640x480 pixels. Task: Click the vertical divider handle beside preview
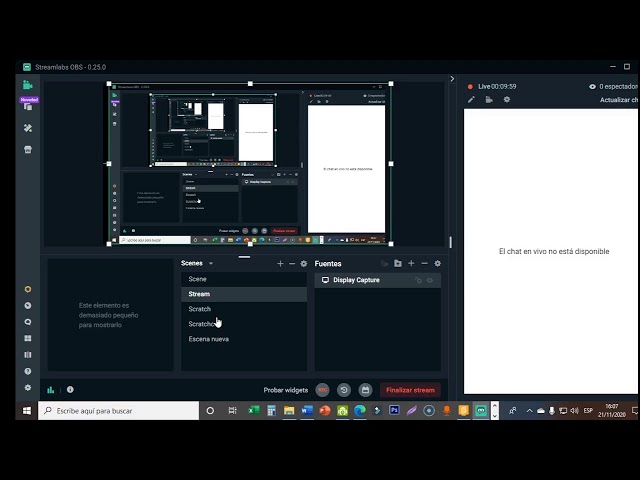pos(451,242)
